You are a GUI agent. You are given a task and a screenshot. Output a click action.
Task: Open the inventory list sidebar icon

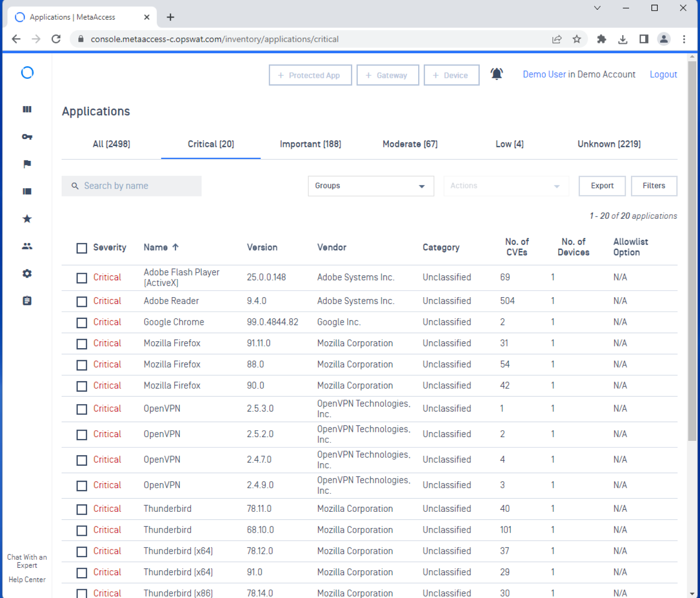pyautogui.click(x=27, y=191)
